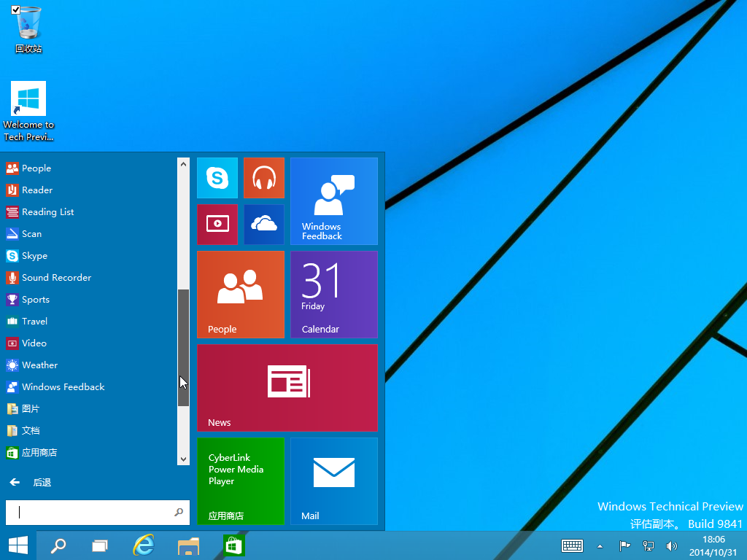This screenshot has width=747, height=560.
Task: Click Windows Feedback icon in apps list
Action: coord(12,387)
